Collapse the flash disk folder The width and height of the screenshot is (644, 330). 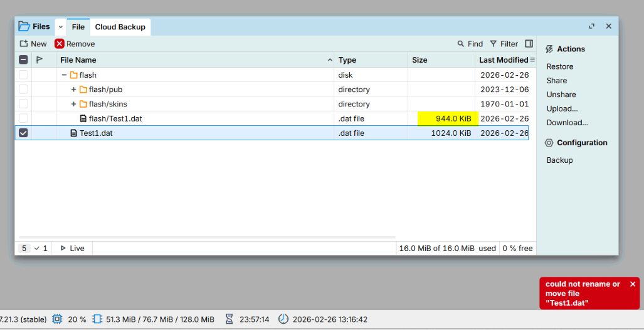tap(64, 75)
